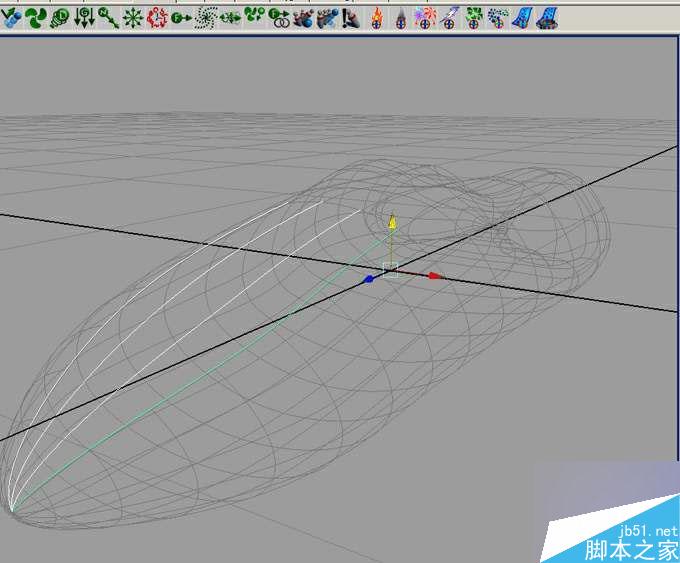680x563 pixels.
Task: Create the Lightning effect
Action: pos(449,18)
